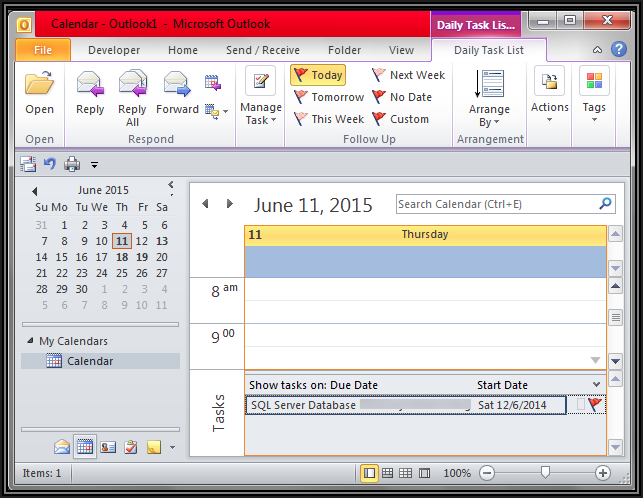Select the Daily Task List ribbon tab

pyautogui.click(x=489, y=50)
